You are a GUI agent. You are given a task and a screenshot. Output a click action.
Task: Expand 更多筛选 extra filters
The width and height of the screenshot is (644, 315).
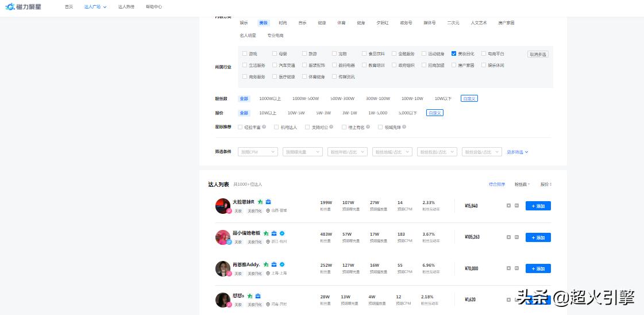coord(518,152)
